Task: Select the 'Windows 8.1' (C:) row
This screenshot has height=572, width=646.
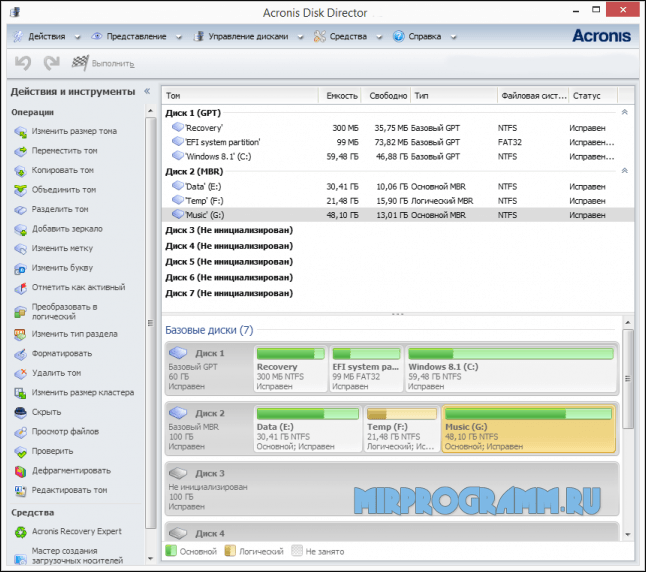Action: [x=398, y=157]
